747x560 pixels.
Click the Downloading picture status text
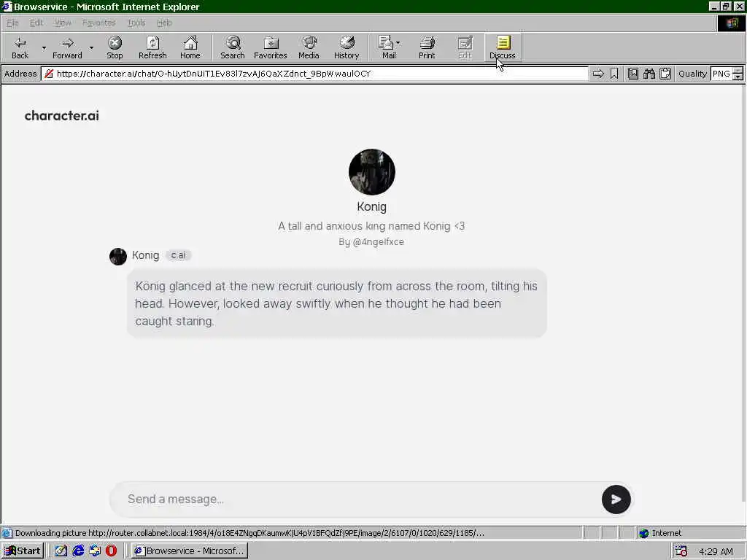point(249,533)
